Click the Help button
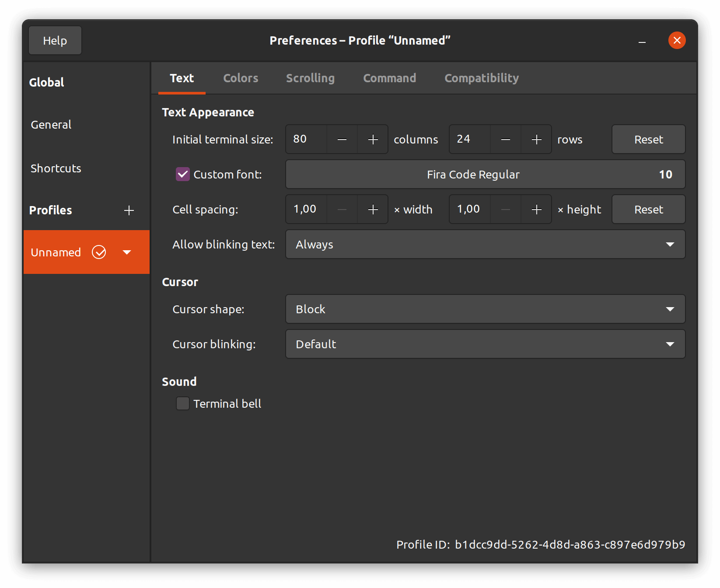 pos(55,41)
